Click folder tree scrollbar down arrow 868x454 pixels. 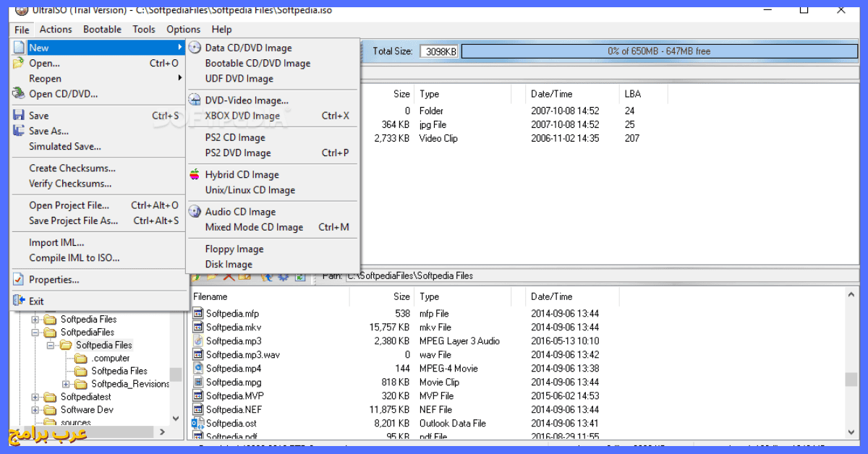[176, 418]
